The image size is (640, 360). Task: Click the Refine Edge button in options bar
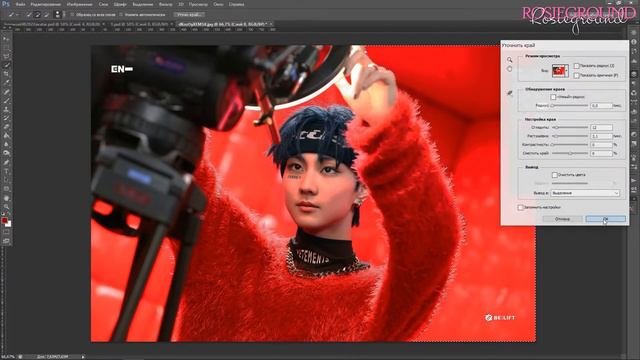click(189, 14)
